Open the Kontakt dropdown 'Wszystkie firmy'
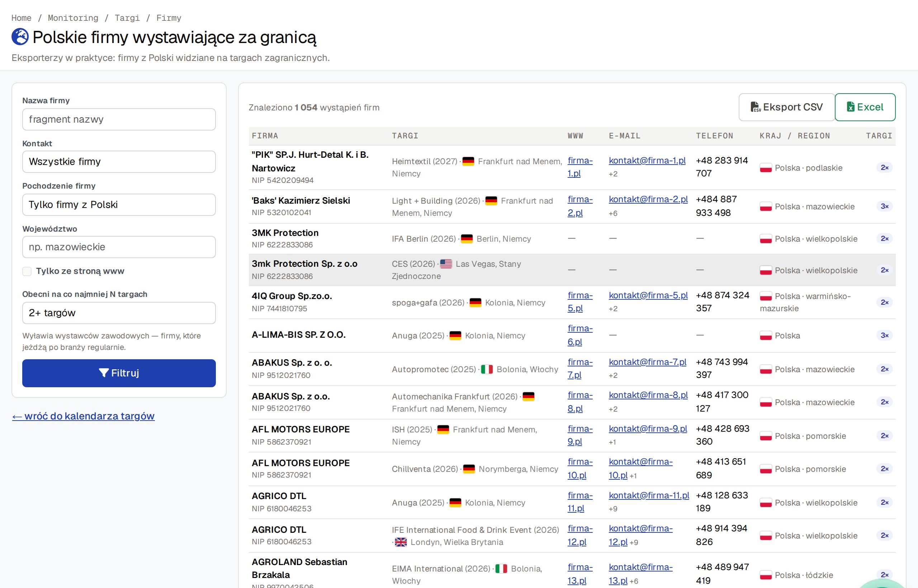 click(x=119, y=161)
